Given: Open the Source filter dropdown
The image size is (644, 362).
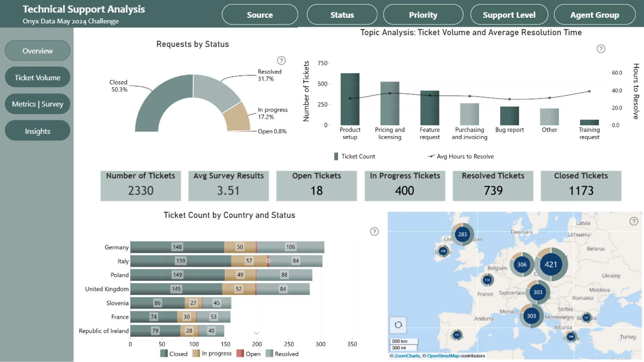Looking at the screenshot, I should pyautogui.click(x=260, y=15).
